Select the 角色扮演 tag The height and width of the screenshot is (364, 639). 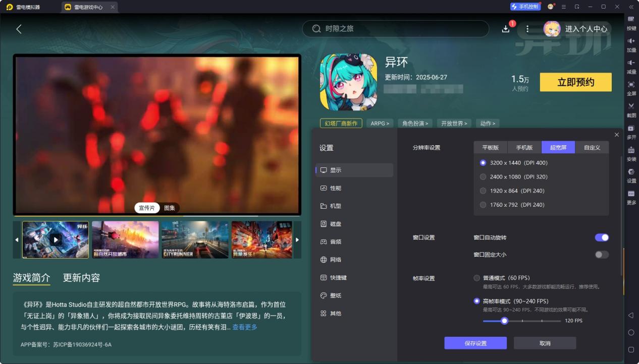(x=415, y=124)
